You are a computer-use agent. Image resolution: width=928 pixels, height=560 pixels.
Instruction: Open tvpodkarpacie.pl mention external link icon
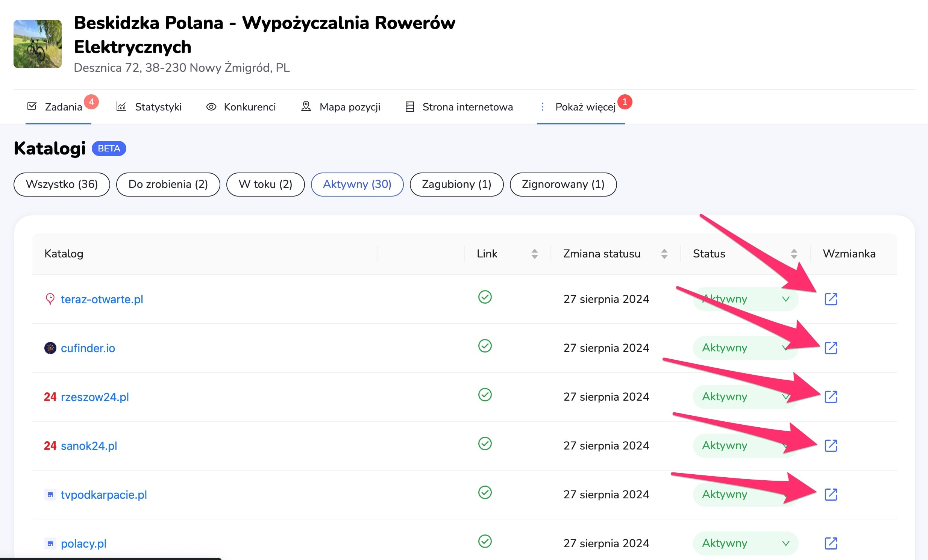coord(831,494)
